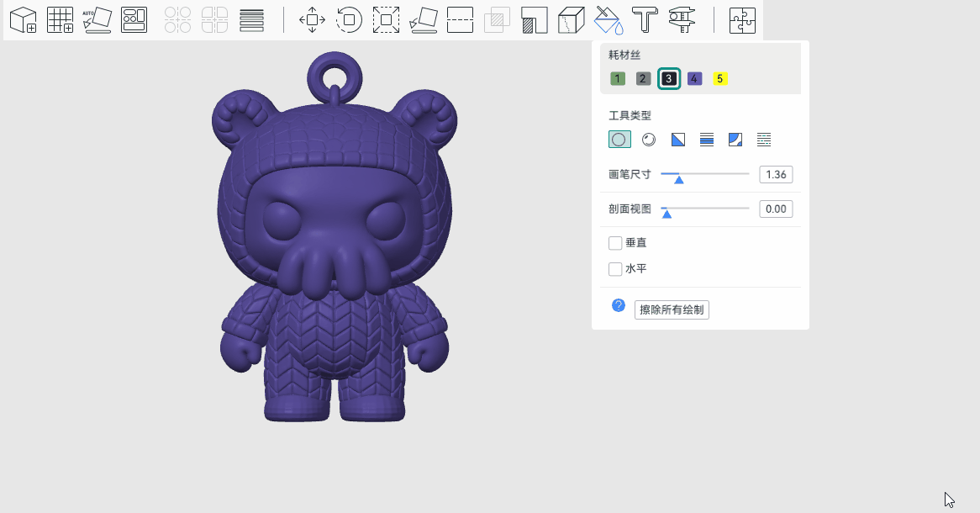Screen dimensions: 980x513
Task: Pick filament 2 gray swatch
Action: tap(643, 79)
